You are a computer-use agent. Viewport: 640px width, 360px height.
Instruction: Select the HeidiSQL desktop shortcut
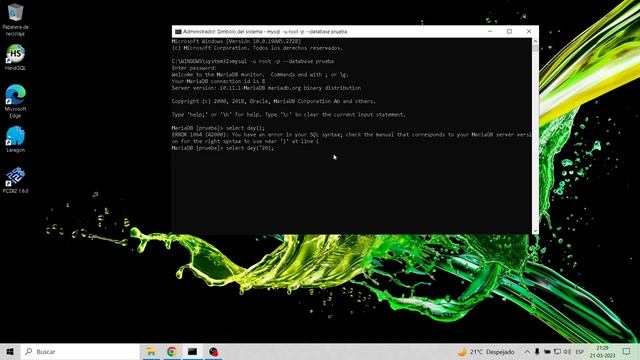[16, 57]
